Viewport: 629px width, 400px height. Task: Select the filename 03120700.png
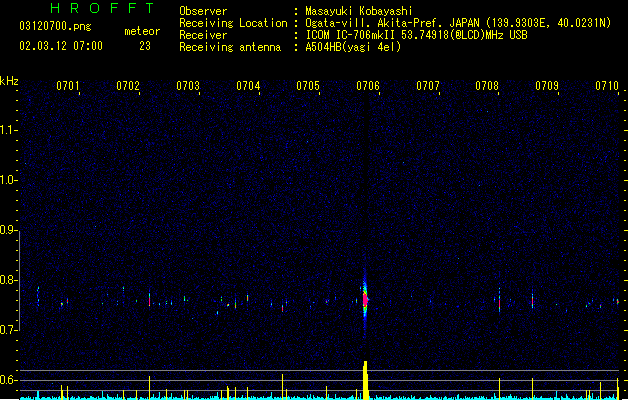[x=55, y=26]
